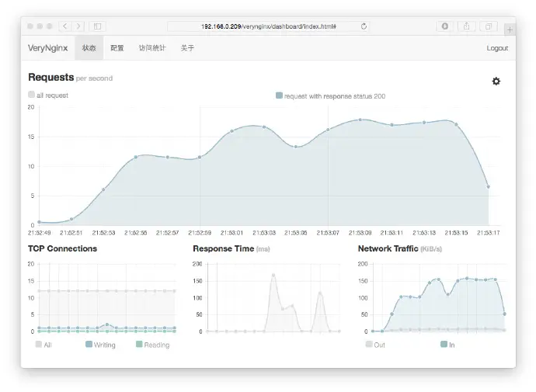536x392 pixels.
Task: Click the 'TCP Connections' heading
Action: (63, 248)
